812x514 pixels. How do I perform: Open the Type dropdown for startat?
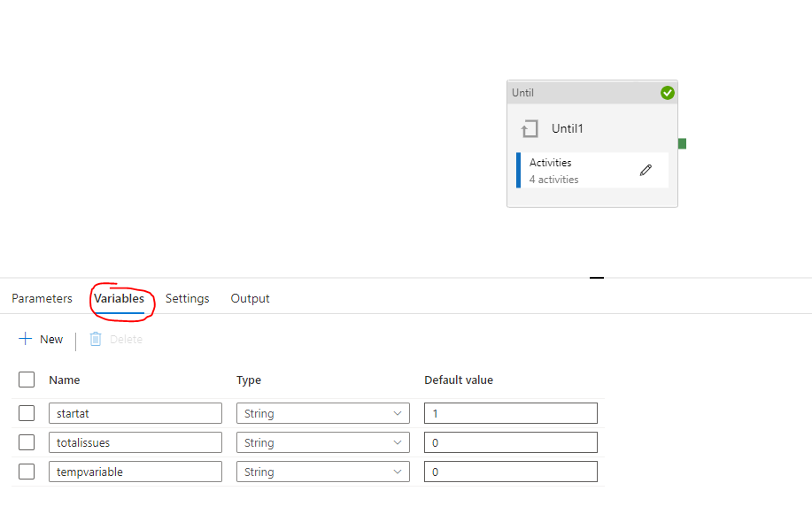click(323, 413)
